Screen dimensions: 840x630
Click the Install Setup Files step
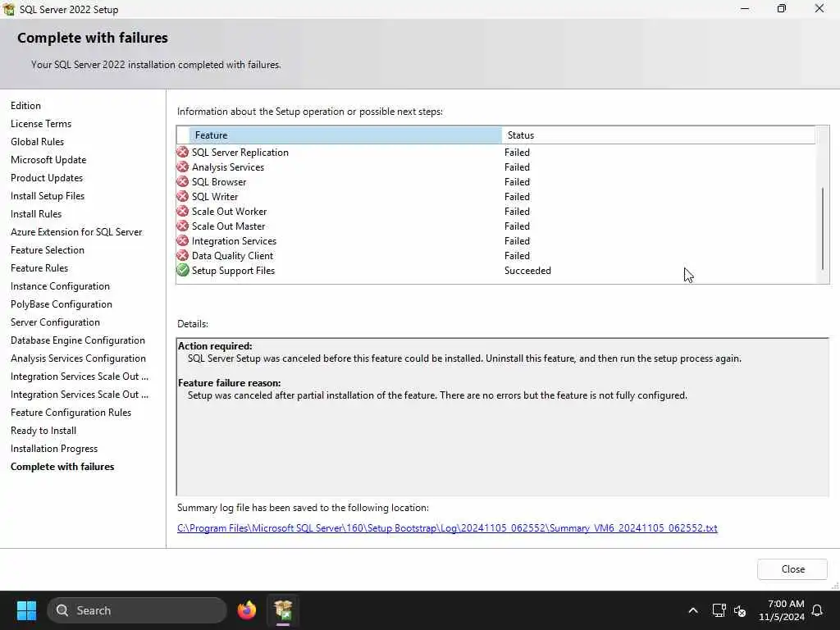point(48,196)
